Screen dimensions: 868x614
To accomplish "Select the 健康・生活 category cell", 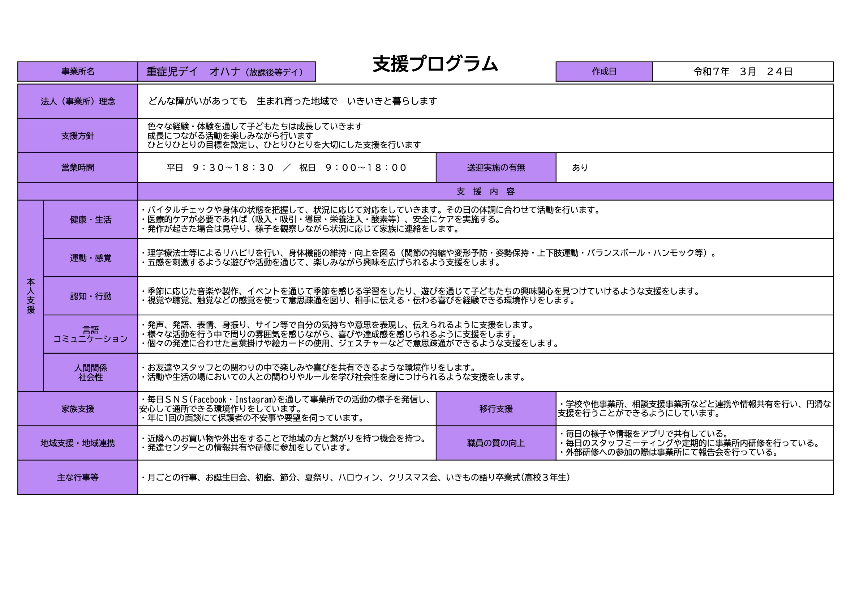I will [x=90, y=220].
